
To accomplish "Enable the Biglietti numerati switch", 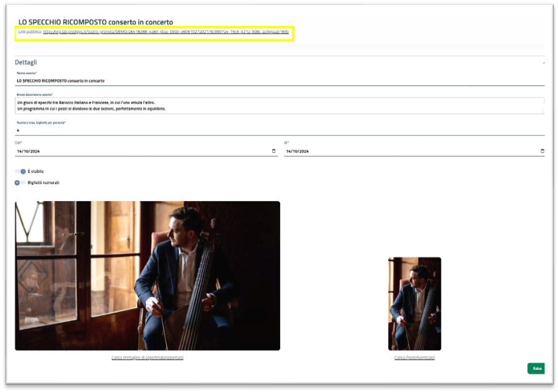I will coord(20,183).
